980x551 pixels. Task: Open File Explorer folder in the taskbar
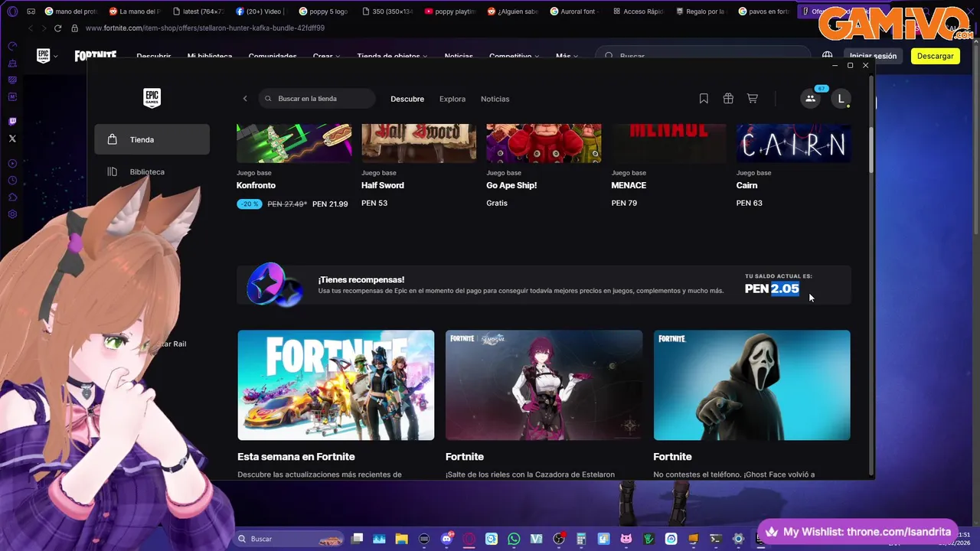[x=401, y=539]
